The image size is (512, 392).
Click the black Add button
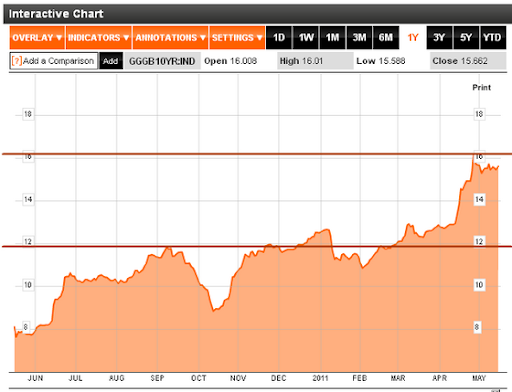[111, 61]
